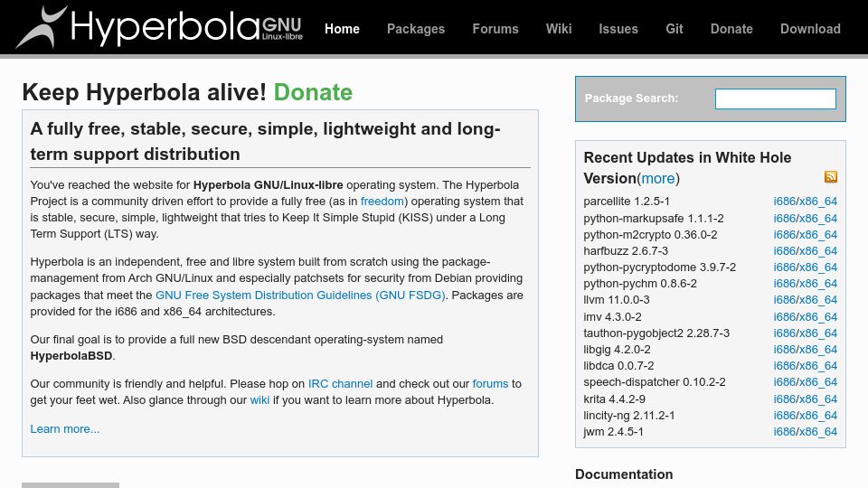Open krita i686/x86_64 link
Image resolution: width=868 pixels, height=488 pixels.
pyautogui.click(x=806, y=399)
